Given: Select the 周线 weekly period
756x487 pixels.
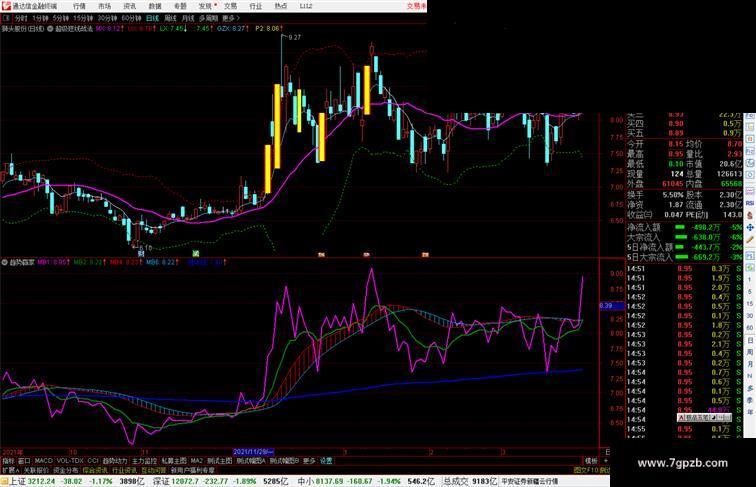Looking at the screenshot, I should 170,18.
